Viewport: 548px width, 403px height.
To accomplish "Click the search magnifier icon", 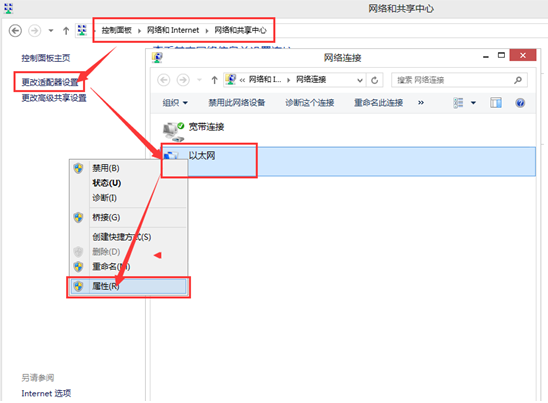I will 518,80.
